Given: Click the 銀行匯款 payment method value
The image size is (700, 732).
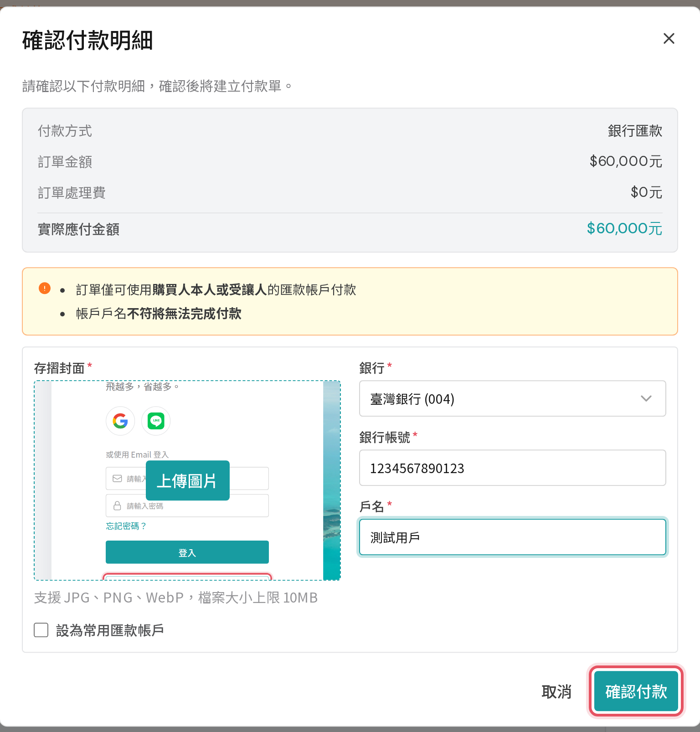Looking at the screenshot, I should 635,131.
